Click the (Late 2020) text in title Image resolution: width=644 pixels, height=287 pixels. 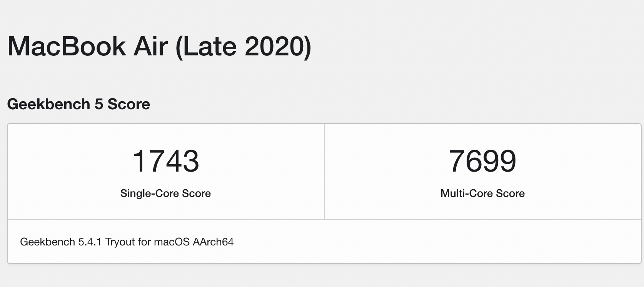click(x=243, y=47)
